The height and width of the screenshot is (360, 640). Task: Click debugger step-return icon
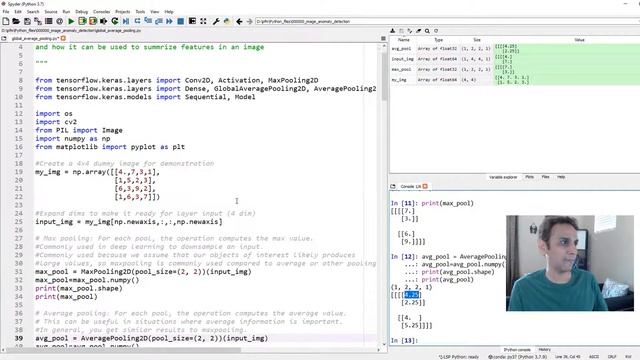158,21
